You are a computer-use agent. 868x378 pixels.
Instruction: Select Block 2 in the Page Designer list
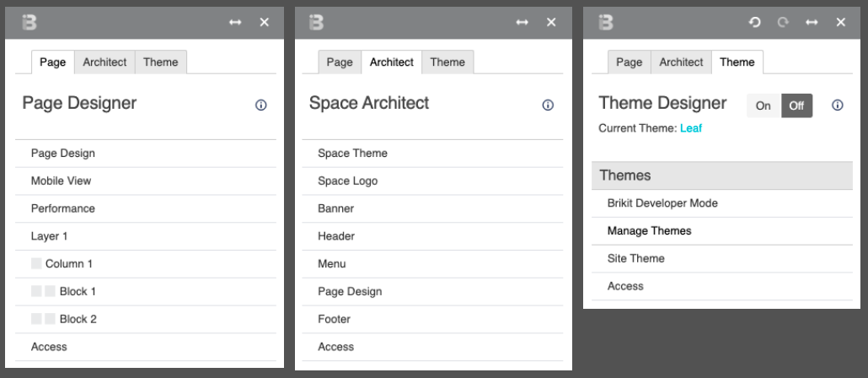146,319
